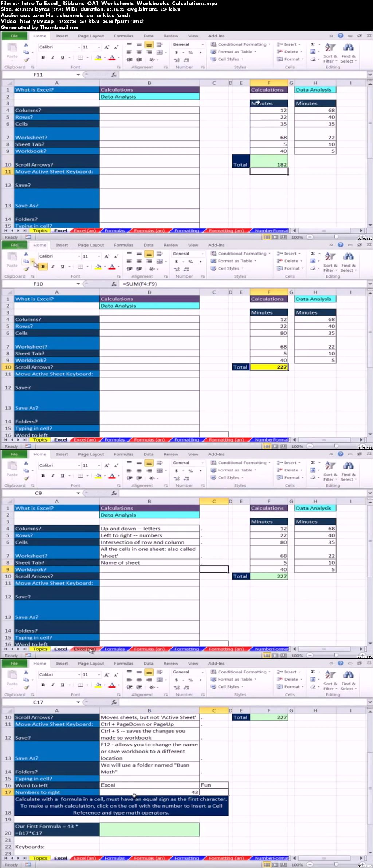Open Data ribbon tab in Name Box C17 frame
The image size is (373, 868).
point(148,664)
